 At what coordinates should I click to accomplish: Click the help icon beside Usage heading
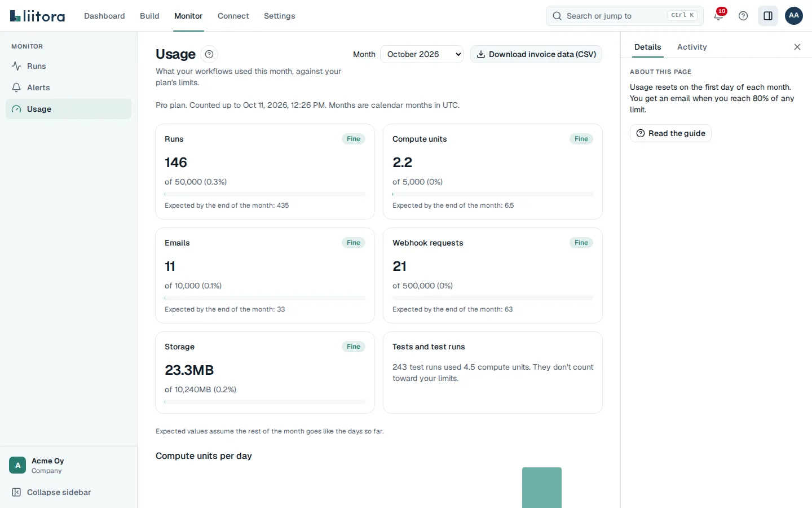tap(209, 54)
